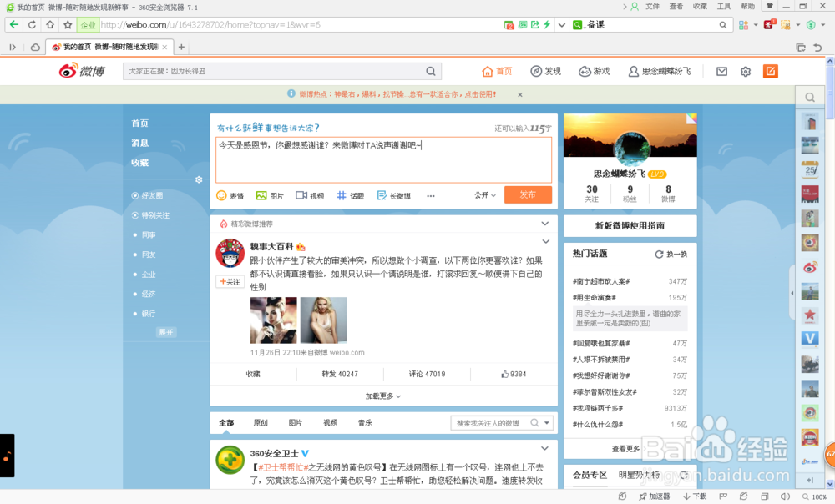Click the orange compose post icon

[770, 71]
